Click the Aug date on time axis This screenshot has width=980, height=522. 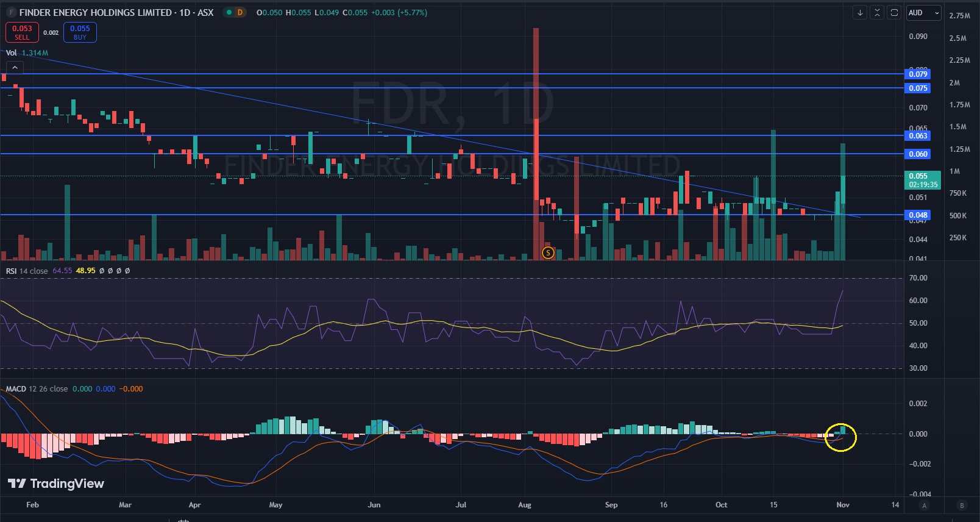tap(525, 505)
